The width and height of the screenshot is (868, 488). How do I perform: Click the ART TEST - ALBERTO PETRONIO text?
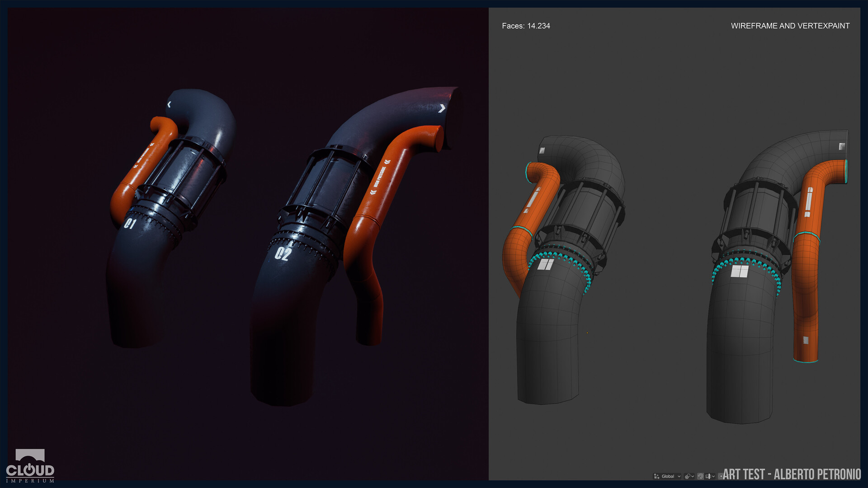(791, 474)
